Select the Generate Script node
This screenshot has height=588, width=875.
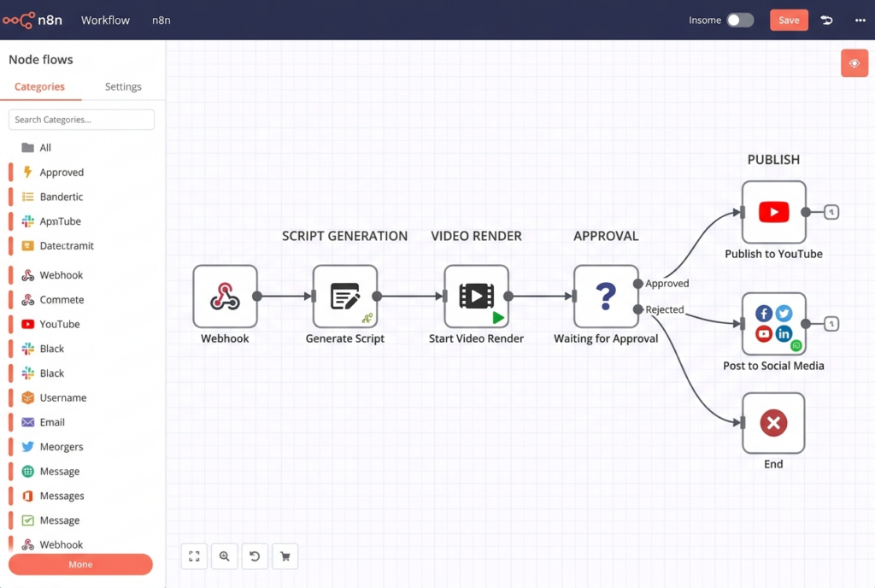345,297
